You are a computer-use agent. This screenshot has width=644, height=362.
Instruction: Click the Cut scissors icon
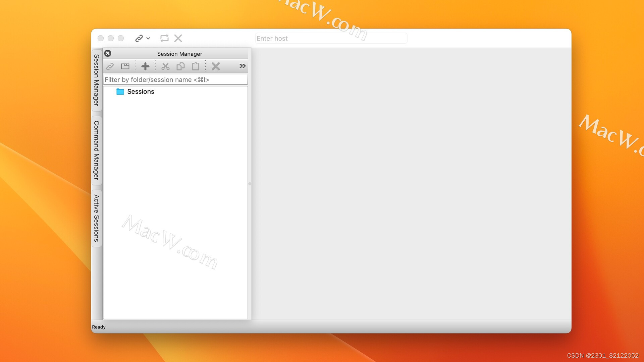click(x=165, y=66)
